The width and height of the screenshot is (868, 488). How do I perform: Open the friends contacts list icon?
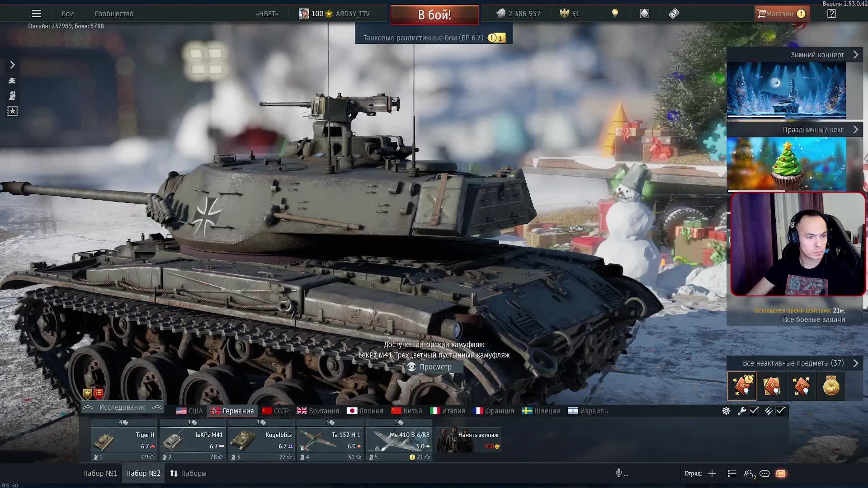[x=748, y=474]
